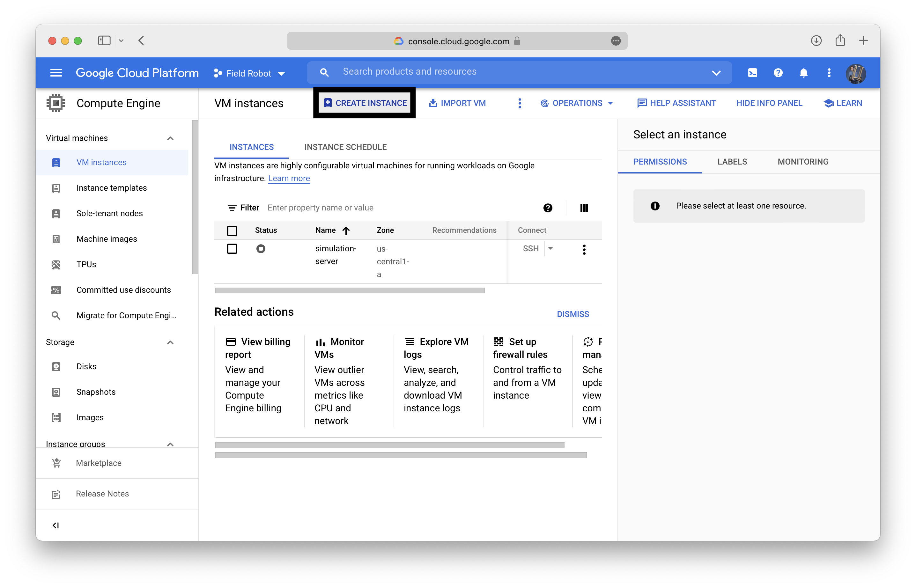916x588 pixels.
Task: Click Hide Info Panel
Action: click(769, 103)
